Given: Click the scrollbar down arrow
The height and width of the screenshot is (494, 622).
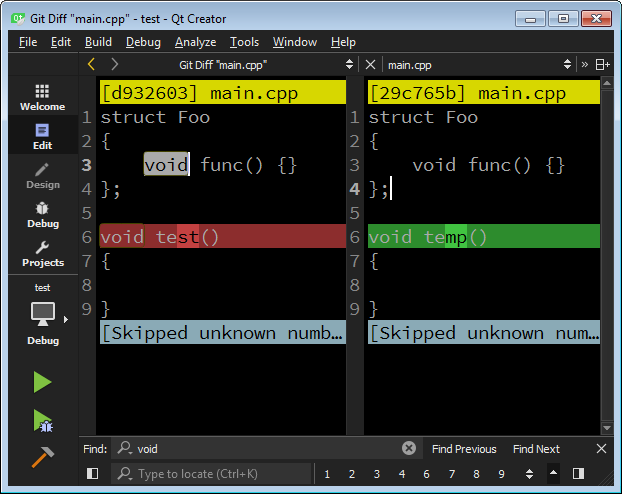Looking at the screenshot, I should [x=607, y=427].
